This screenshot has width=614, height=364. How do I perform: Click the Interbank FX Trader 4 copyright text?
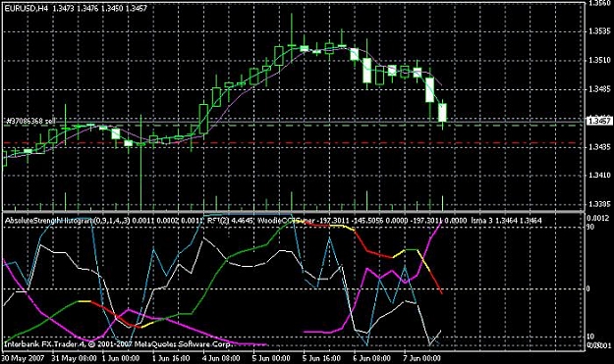[119, 344]
